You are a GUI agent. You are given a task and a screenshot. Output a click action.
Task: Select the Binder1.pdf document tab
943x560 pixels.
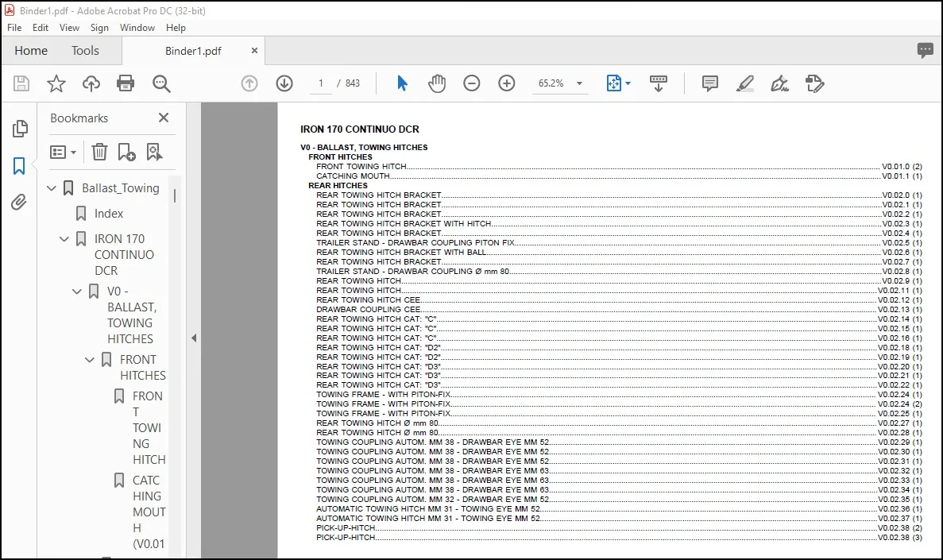[x=193, y=51]
